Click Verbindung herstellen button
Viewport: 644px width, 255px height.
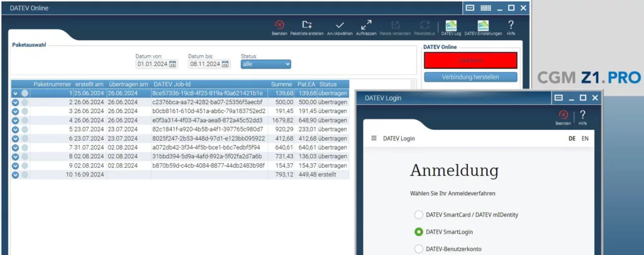click(x=470, y=77)
